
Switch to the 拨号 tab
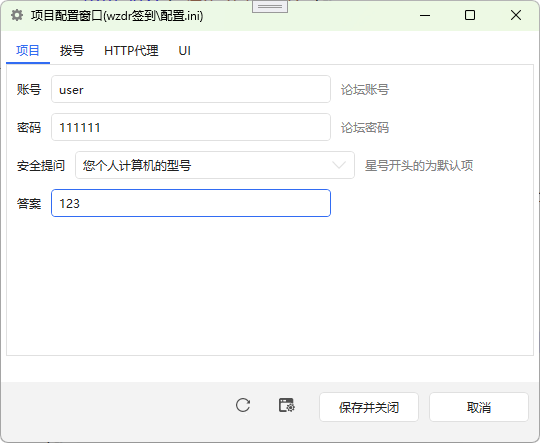(x=72, y=51)
